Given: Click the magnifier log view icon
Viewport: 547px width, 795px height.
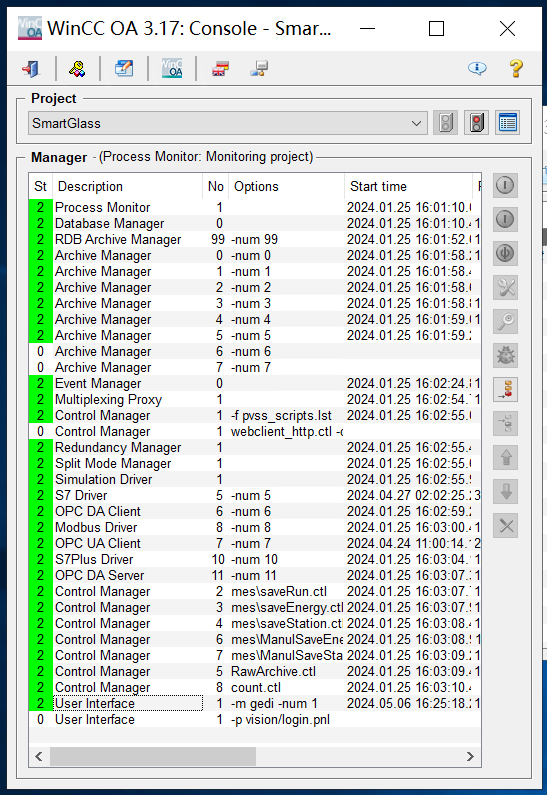Looking at the screenshot, I should click(x=505, y=321).
